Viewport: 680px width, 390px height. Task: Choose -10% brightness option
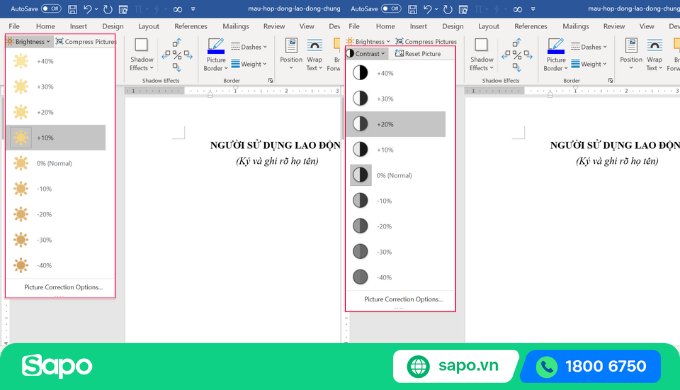click(56, 189)
